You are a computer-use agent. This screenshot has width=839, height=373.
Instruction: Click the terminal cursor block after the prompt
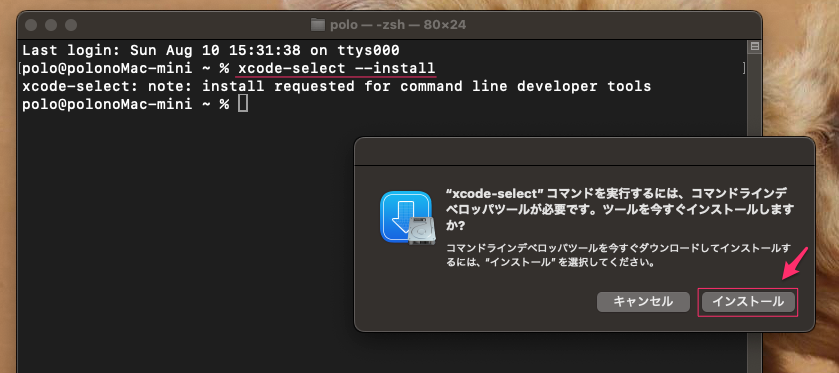pyautogui.click(x=243, y=104)
